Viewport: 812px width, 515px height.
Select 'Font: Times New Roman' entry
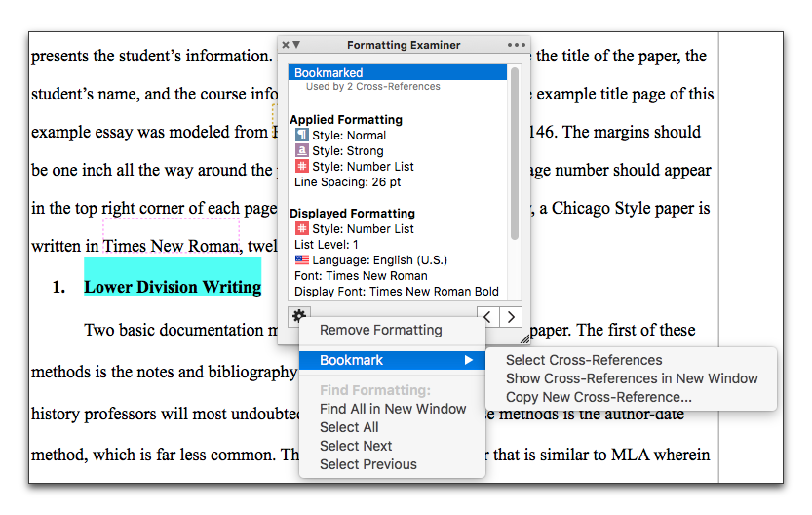pos(361,276)
